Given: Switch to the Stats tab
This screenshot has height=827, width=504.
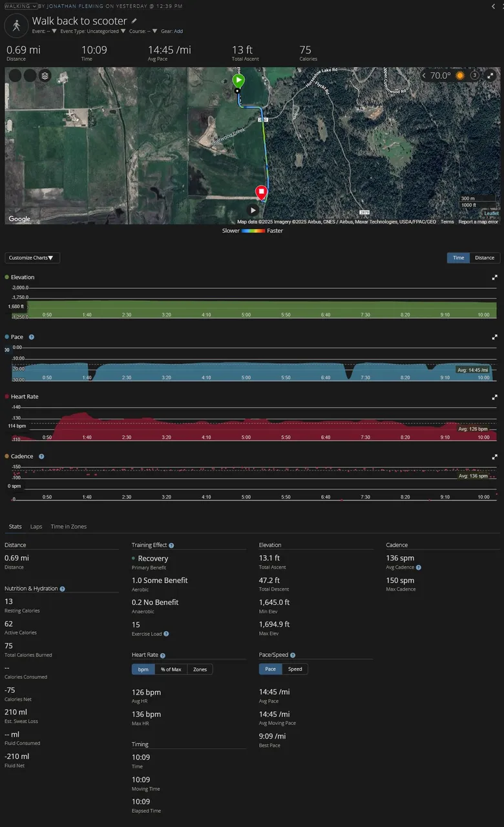Looking at the screenshot, I should coord(14,527).
